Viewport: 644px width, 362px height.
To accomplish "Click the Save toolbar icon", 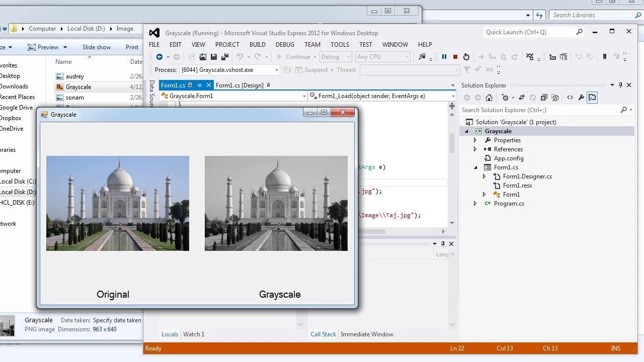I will 214,57.
